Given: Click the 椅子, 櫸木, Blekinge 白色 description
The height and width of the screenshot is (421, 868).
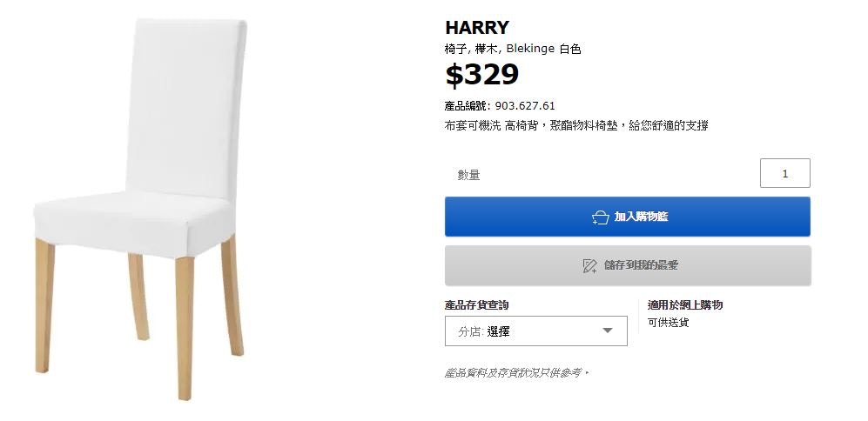Looking at the screenshot, I should coord(513,49).
